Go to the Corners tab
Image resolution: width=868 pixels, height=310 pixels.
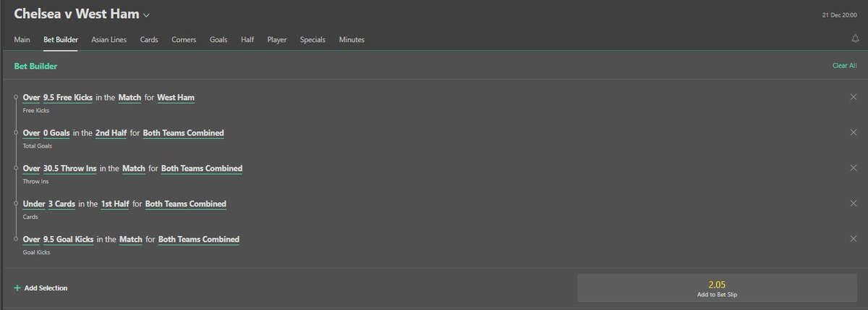click(x=184, y=40)
